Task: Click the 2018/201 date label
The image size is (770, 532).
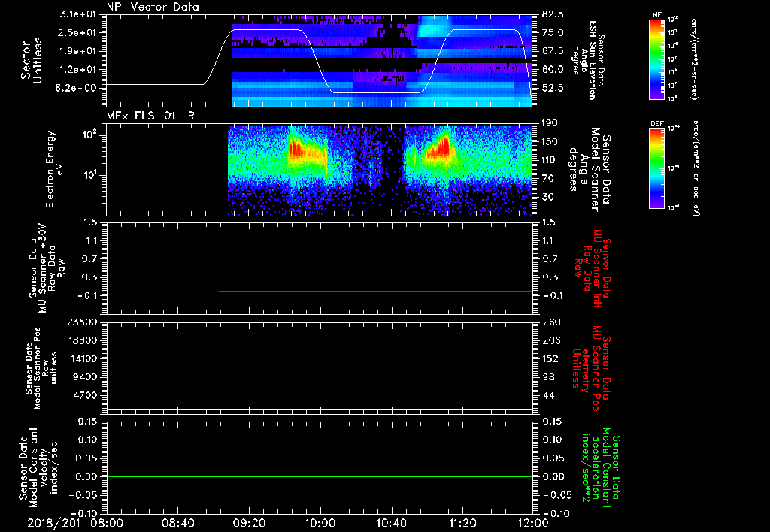Action: (53, 523)
